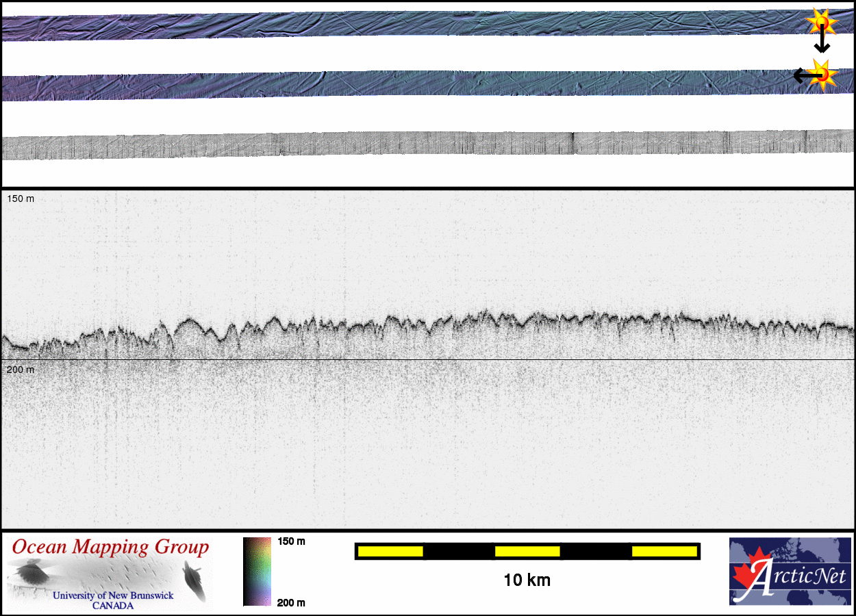Click the 200 m depth label on echogram
856x616 pixels.
[x=20, y=370]
